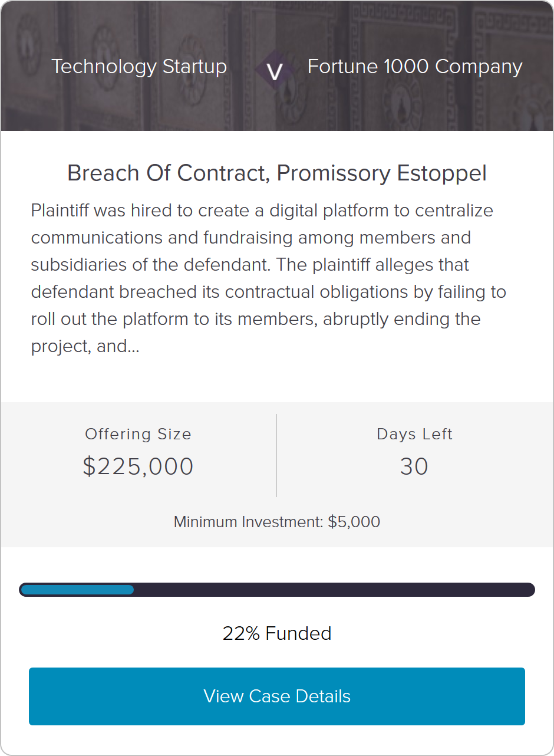Screen dimensions: 554x756
Task: Click the Fortune 1000 Company defendant label
Action: tap(415, 67)
